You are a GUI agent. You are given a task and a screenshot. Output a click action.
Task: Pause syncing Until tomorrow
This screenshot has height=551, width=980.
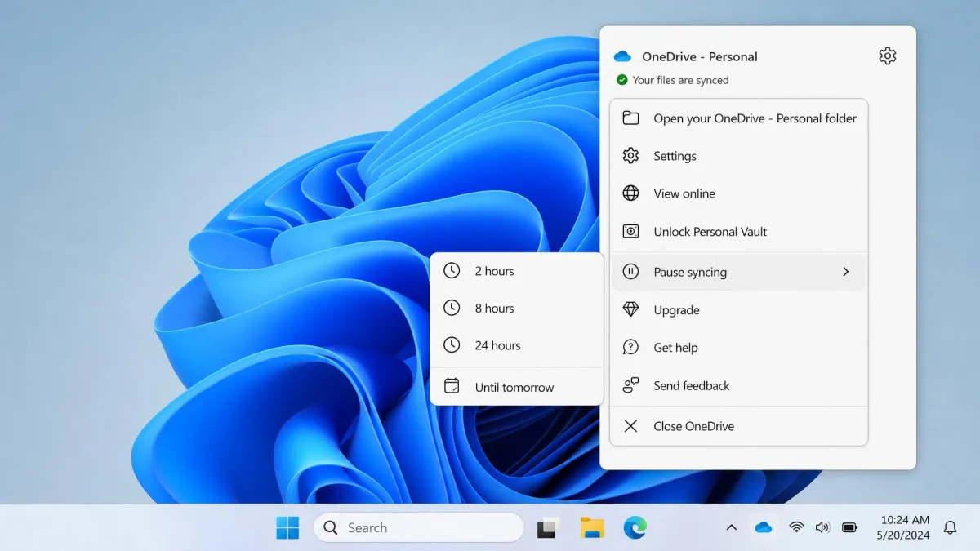pos(517,387)
